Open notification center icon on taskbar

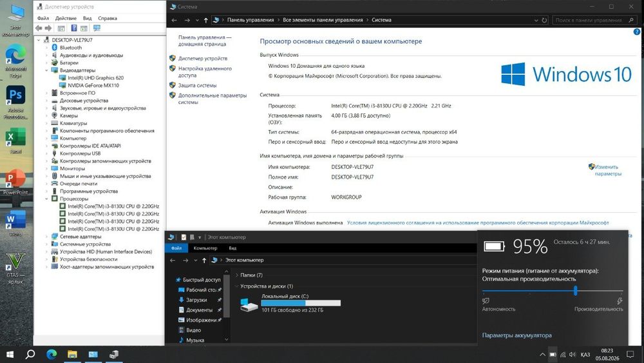point(630,354)
